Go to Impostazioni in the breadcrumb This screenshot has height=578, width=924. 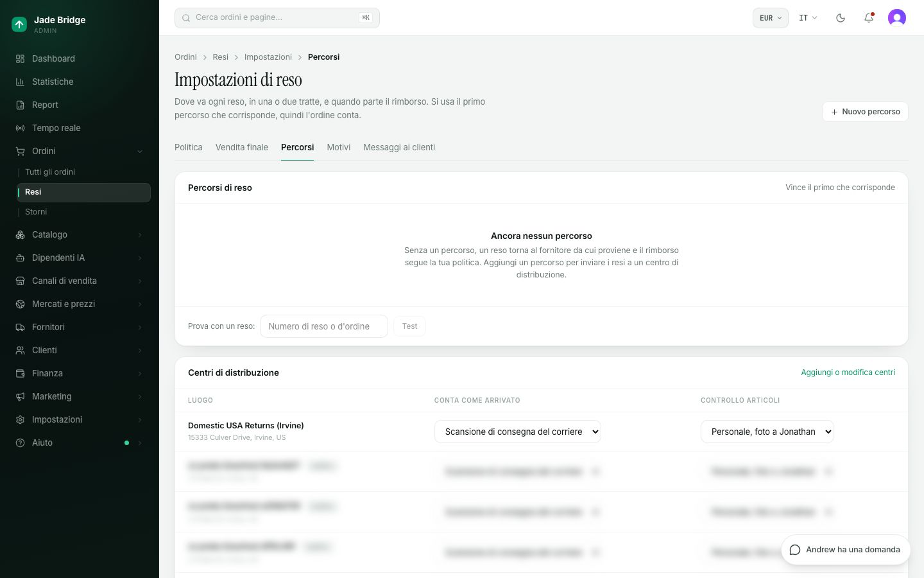(268, 57)
